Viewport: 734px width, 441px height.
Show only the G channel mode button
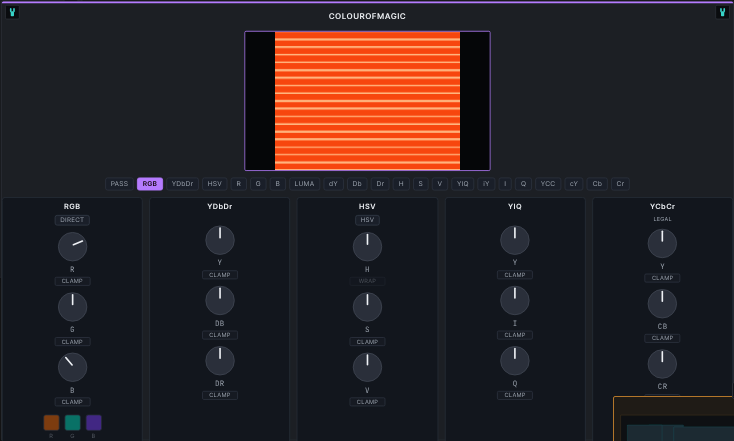(x=258, y=184)
